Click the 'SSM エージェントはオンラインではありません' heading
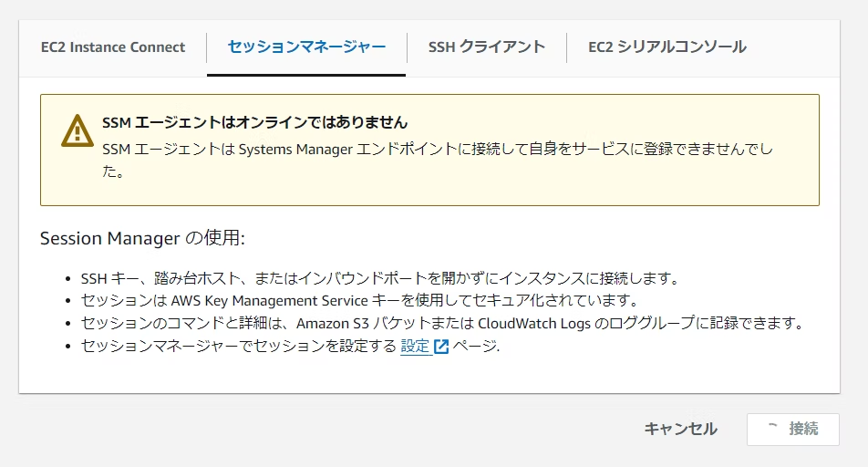Screen dimensions: 868x467 tap(254, 122)
